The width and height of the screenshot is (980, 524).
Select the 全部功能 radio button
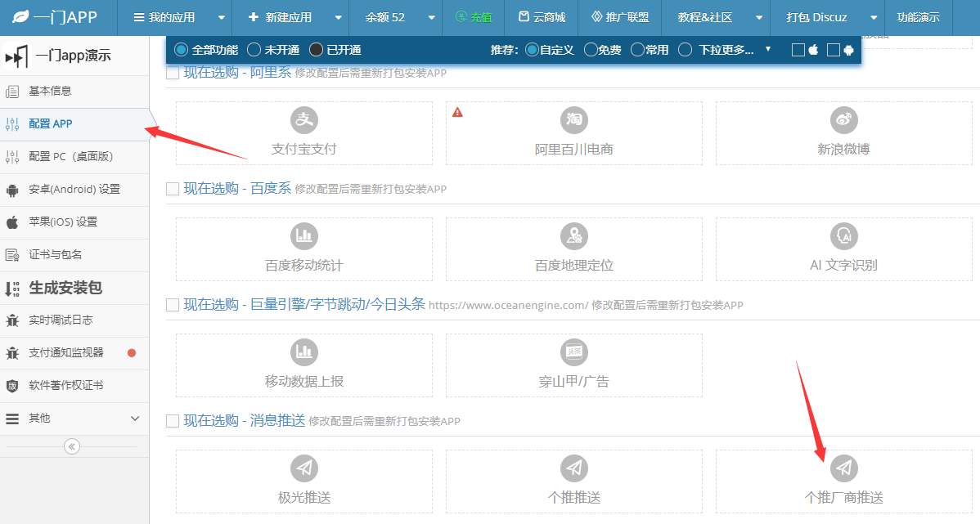pos(182,49)
